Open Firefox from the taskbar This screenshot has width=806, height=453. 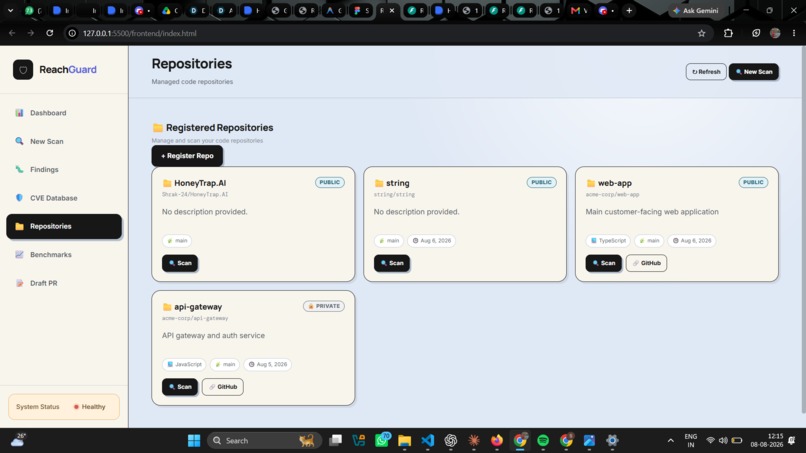(x=497, y=441)
